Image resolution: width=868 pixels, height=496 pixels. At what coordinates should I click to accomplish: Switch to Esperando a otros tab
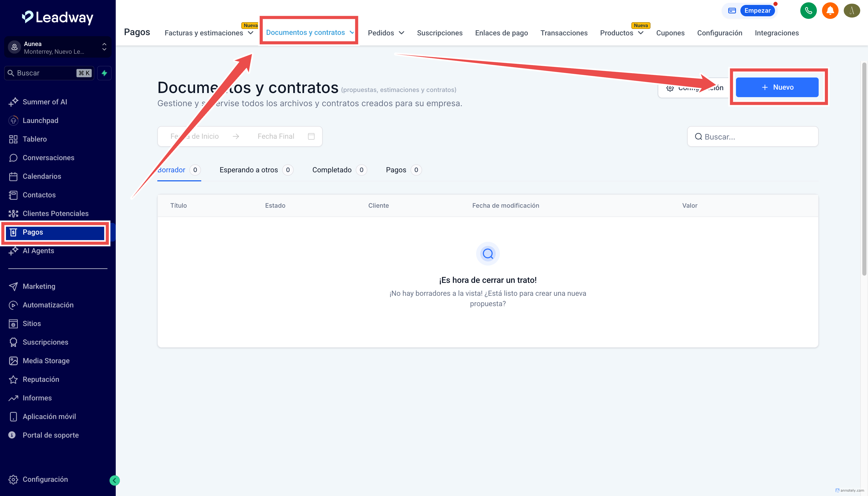[249, 170]
